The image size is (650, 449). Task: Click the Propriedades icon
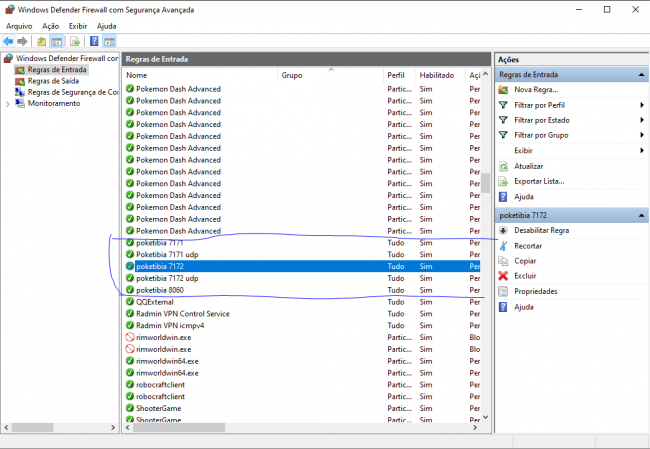coord(503,291)
